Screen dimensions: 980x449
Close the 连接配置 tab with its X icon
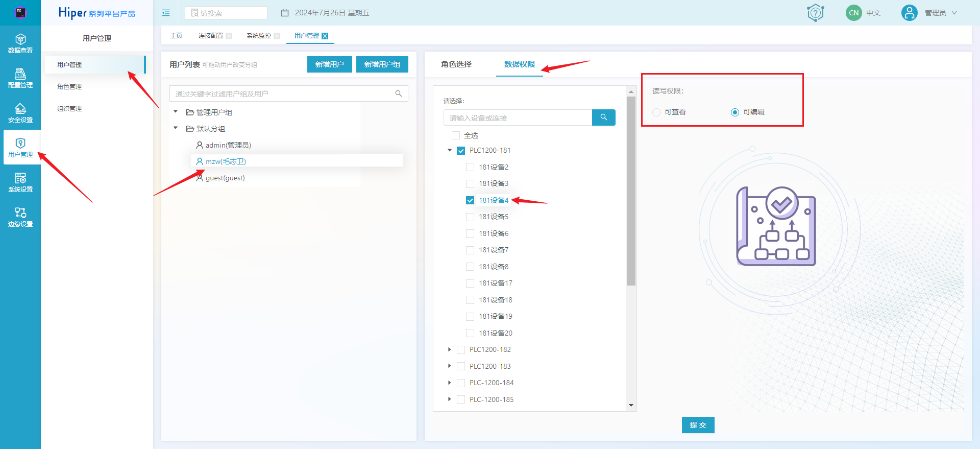[229, 36]
